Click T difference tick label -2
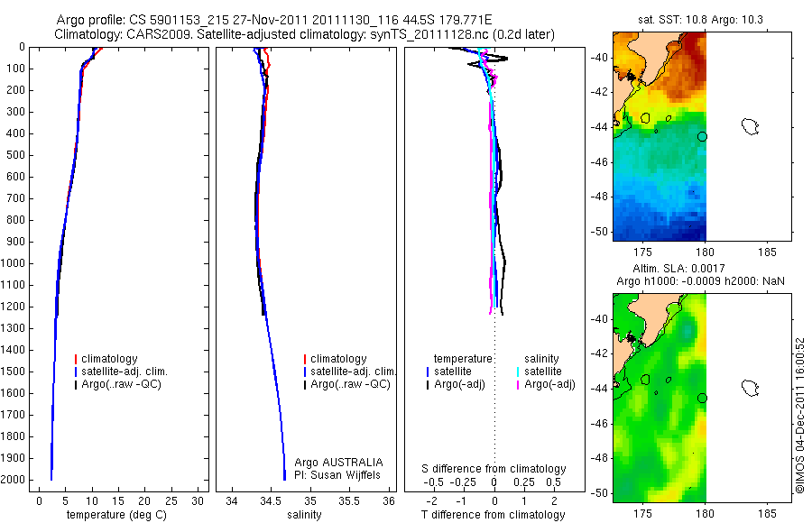The width and height of the screenshot is (812, 523). tap(432, 501)
